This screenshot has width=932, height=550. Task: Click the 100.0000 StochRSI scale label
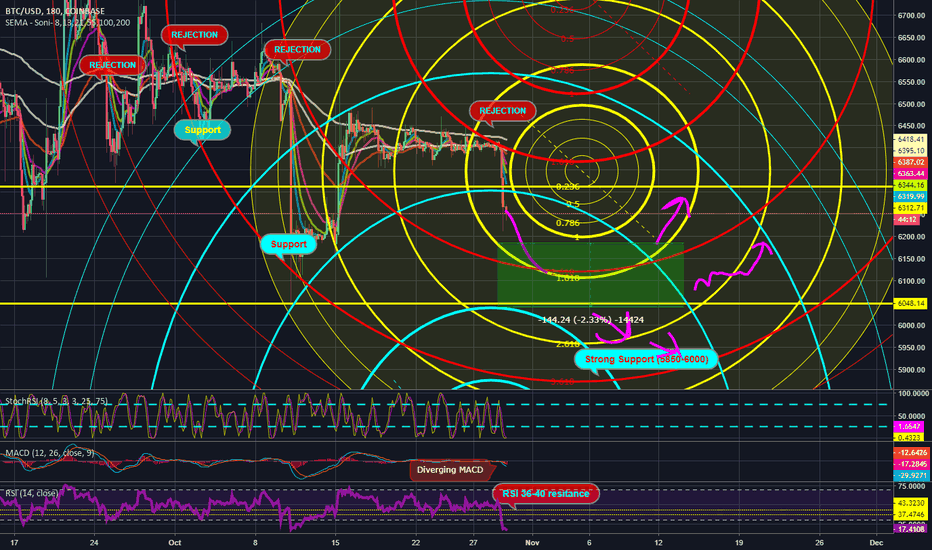click(912, 394)
